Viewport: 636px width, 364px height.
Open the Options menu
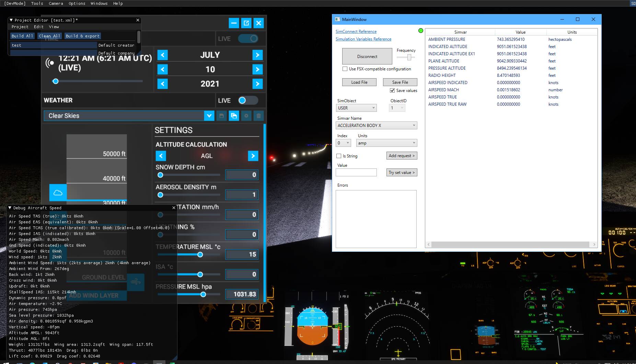tap(77, 3)
